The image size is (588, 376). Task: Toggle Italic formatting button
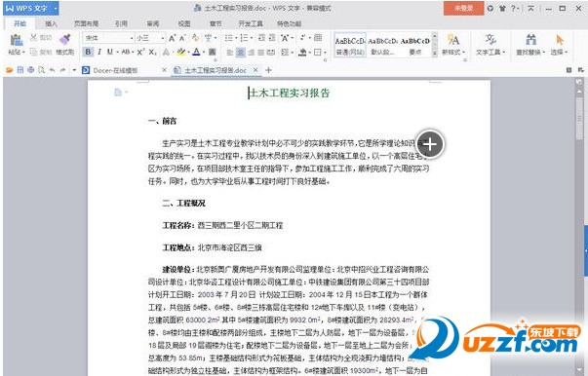coord(99,52)
